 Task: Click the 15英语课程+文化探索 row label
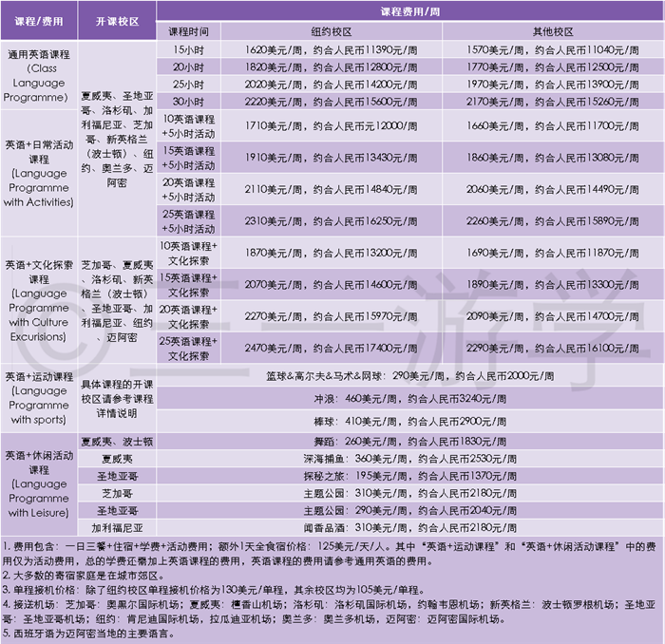pos(188,285)
